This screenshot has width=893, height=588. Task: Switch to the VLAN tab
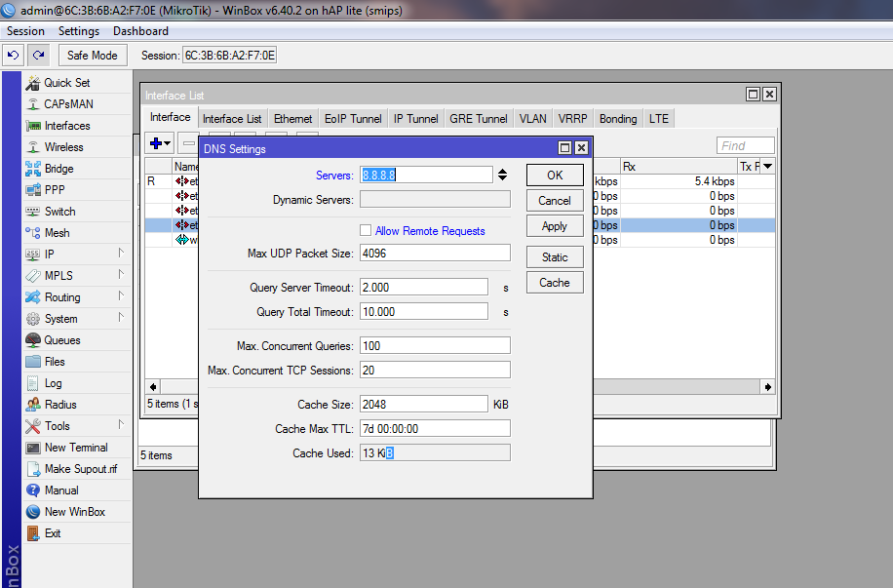pos(532,117)
